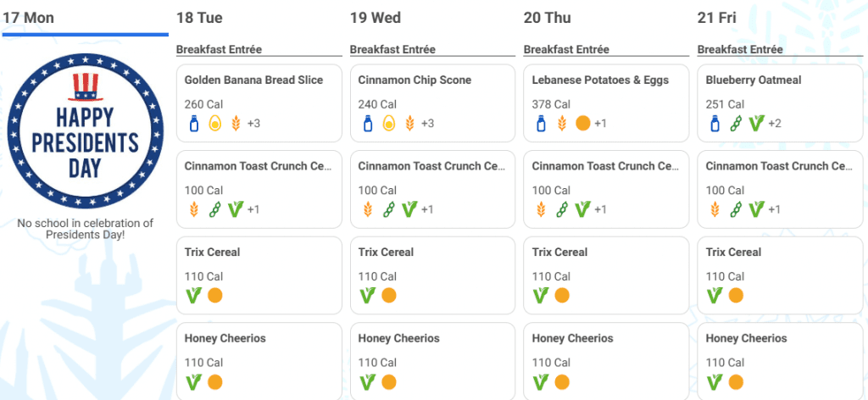
Task: Open Blueberry Oatmeal menu item
Action: click(x=780, y=103)
